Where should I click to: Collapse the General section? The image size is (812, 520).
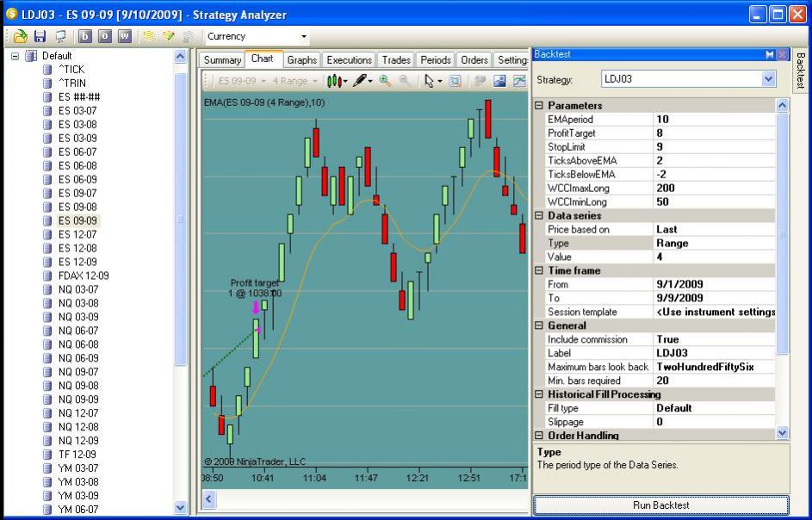539,325
